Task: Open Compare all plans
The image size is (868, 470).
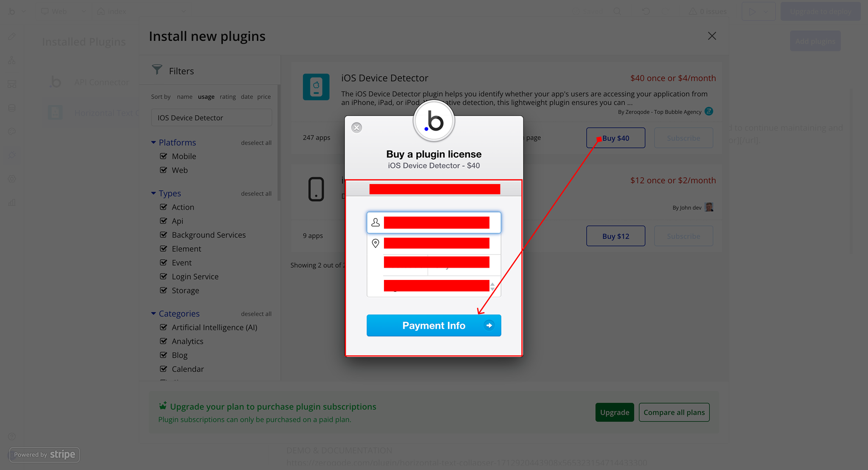Action: coord(674,412)
